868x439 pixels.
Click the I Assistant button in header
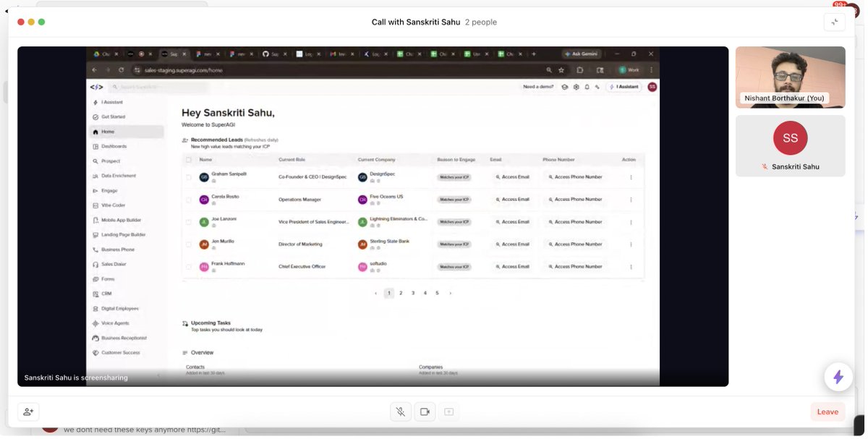tap(624, 87)
